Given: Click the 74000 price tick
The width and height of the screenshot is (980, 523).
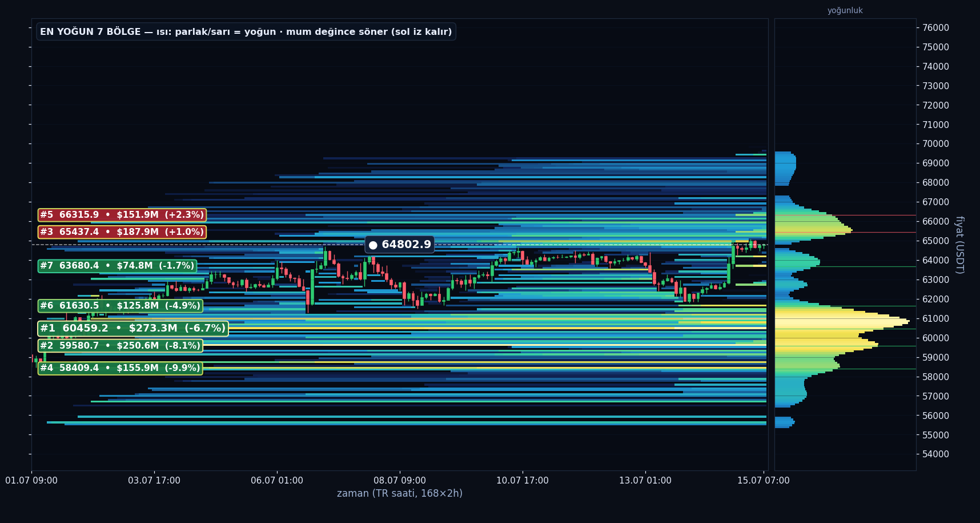Looking at the screenshot, I should (x=935, y=66).
